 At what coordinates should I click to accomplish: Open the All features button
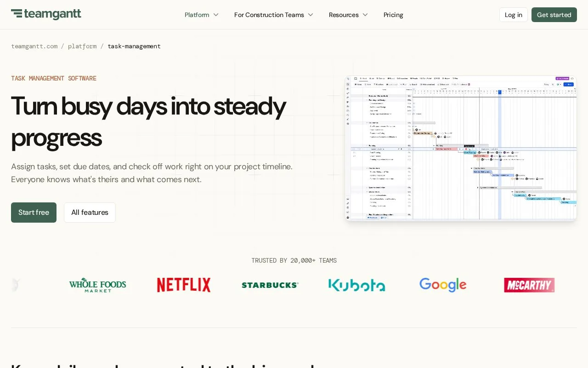click(90, 213)
